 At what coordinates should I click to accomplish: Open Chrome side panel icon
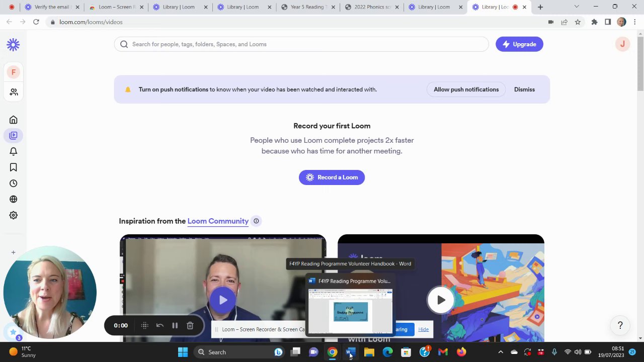(x=608, y=22)
